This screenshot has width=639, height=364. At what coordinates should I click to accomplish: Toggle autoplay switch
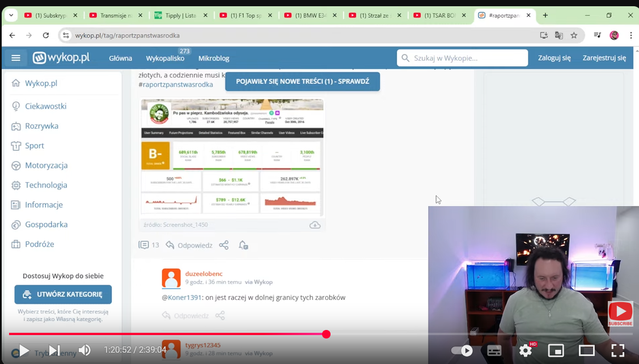pyautogui.click(x=462, y=350)
